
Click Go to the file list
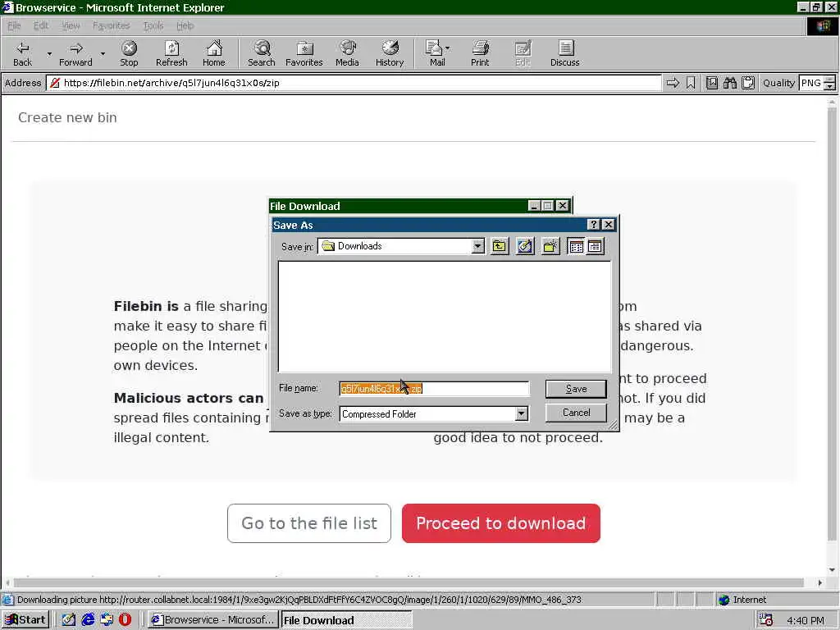309,523
